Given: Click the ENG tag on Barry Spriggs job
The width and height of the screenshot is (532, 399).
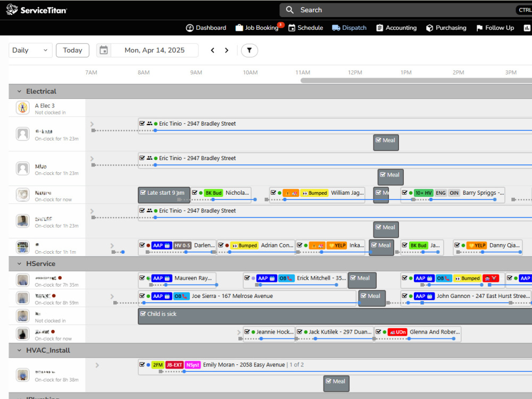Looking at the screenshot, I should pos(440,193).
